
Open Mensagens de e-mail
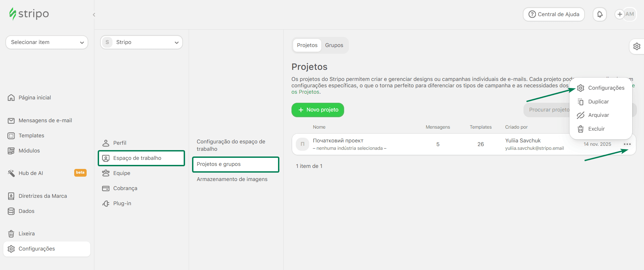click(45, 121)
